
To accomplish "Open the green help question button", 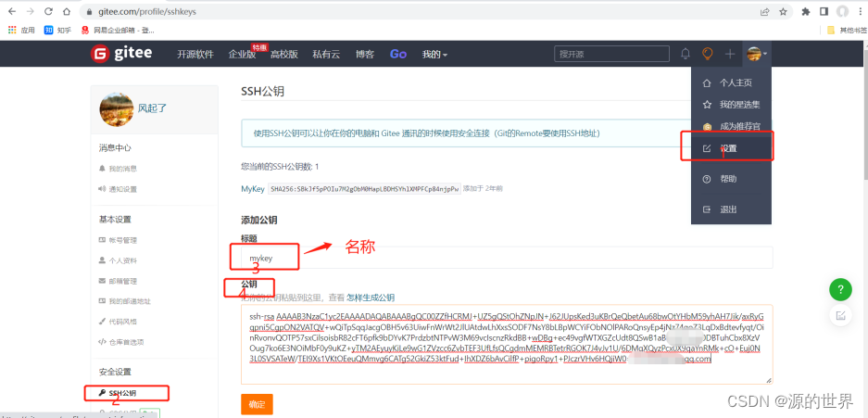I will (x=840, y=289).
